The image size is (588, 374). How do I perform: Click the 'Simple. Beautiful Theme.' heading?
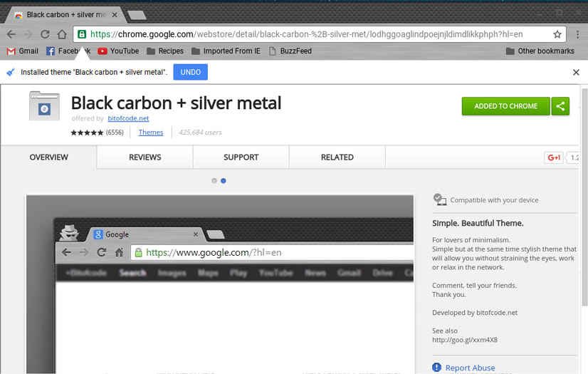(x=478, y=223)
